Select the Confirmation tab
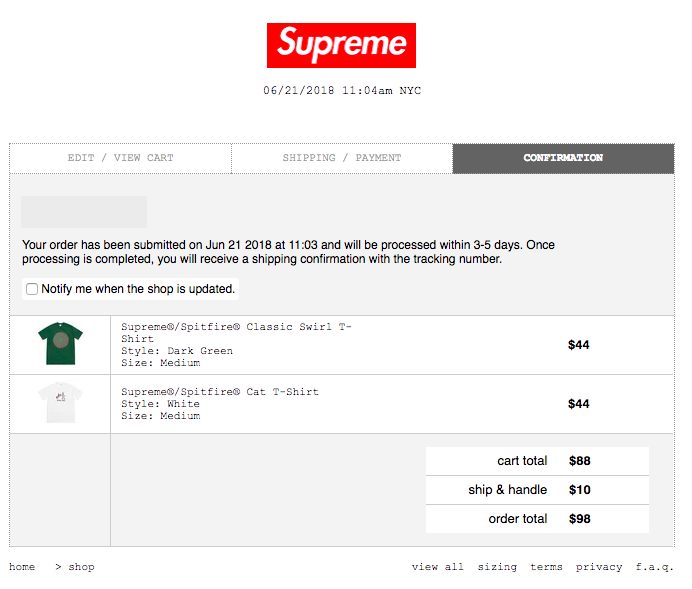Screen dimensions: 692x589 563,158
